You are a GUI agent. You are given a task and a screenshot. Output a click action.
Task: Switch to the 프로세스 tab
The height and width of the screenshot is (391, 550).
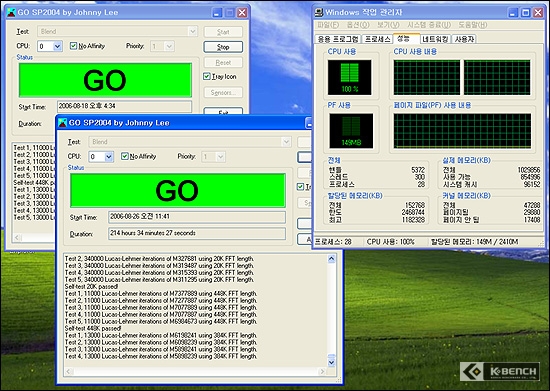tap(377, 39)
